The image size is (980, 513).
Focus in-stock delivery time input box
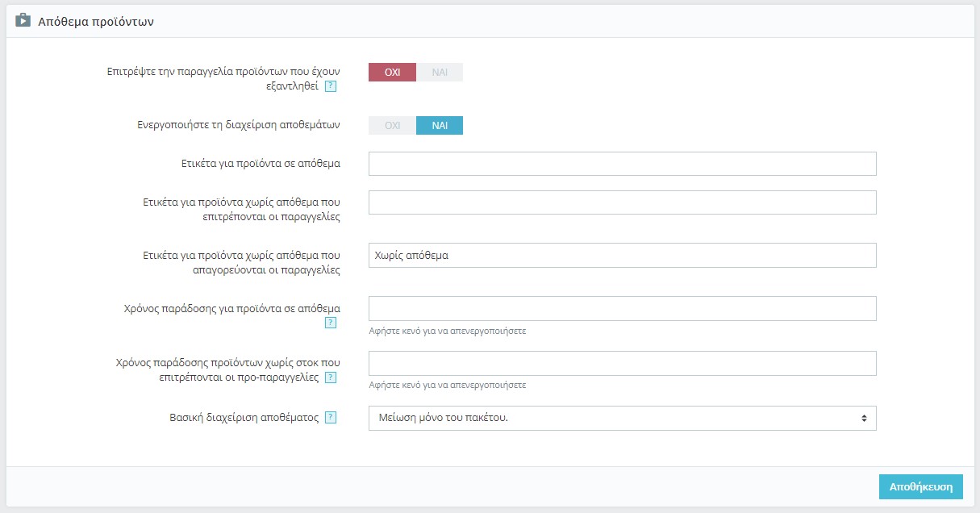tap(622, 308)
